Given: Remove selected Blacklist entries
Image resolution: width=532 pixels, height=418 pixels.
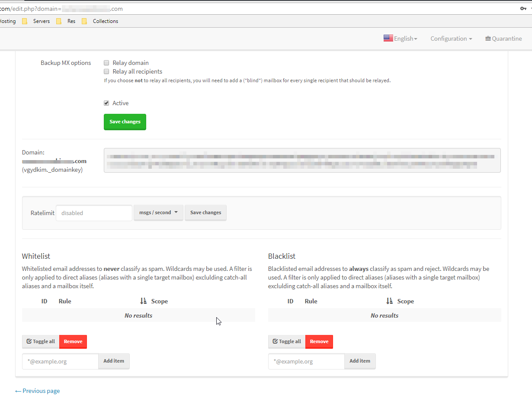Looking at the screenshot, I should (319, 341).
